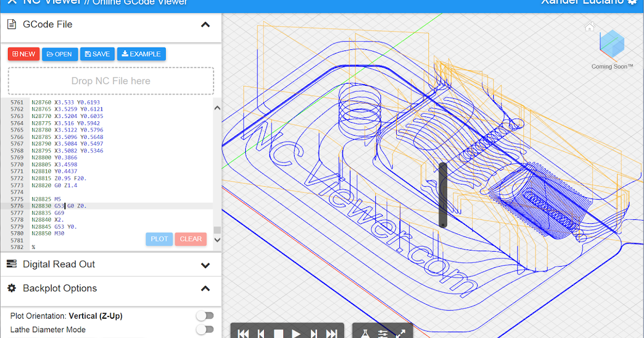Open the flask simulation icon
This screenshot has width=644, height=338.
[x=365, y=333]
